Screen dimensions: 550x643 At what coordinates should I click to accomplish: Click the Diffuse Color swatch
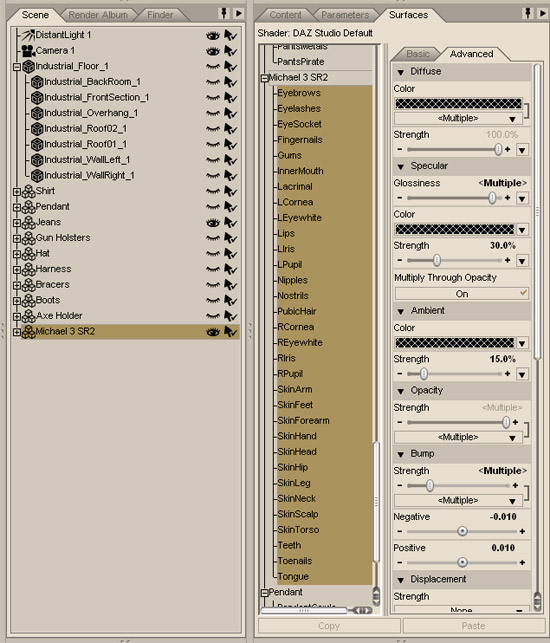click(x=458, y=103)
